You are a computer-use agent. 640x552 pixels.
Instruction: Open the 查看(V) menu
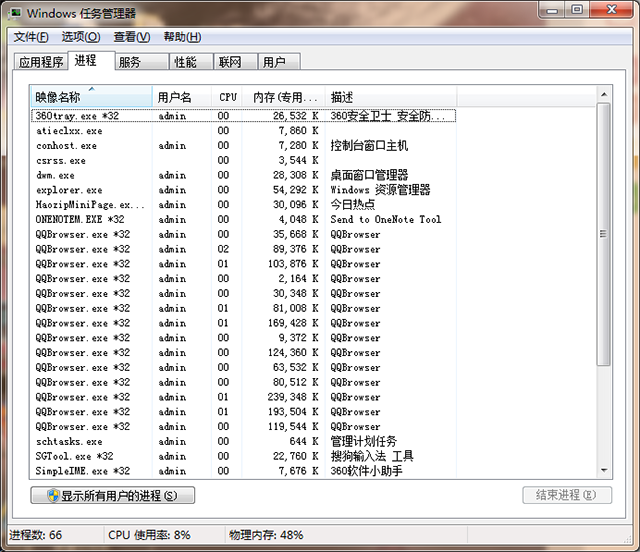pos(131,37)
